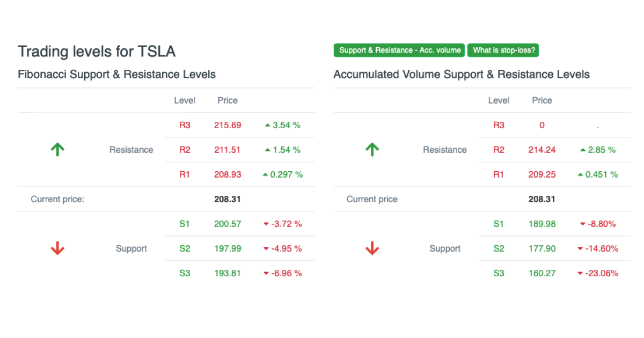Click the Level column header in Accumulated Volume table
Image resolution: width=644 pixels, height=338 pixels.
(499, 100)
